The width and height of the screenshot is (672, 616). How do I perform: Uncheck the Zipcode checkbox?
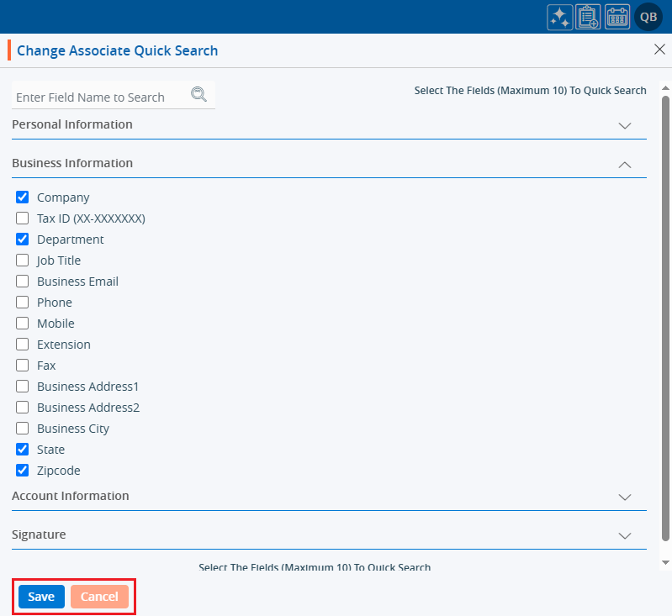pyautogui.click(x=23, y=471)
